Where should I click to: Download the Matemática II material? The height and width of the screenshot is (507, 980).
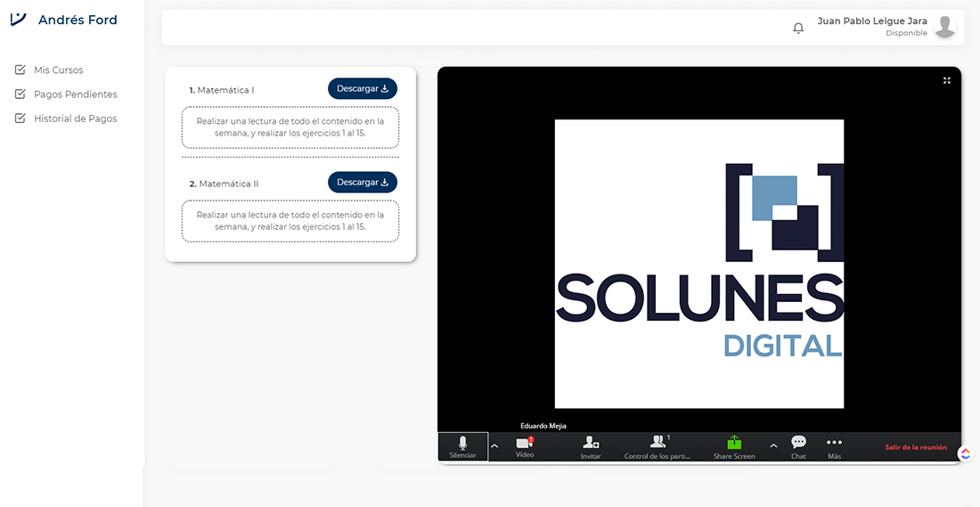click(x=363, y=182)
